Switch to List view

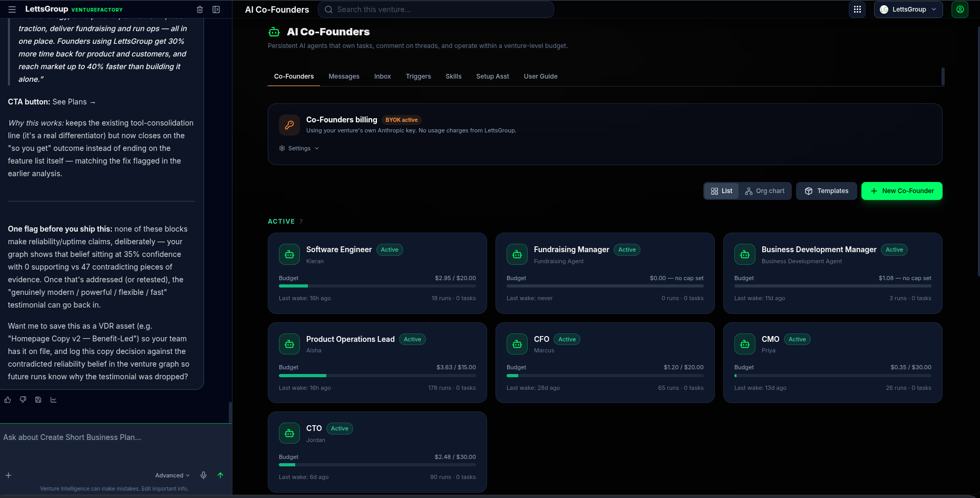[721, 191]
